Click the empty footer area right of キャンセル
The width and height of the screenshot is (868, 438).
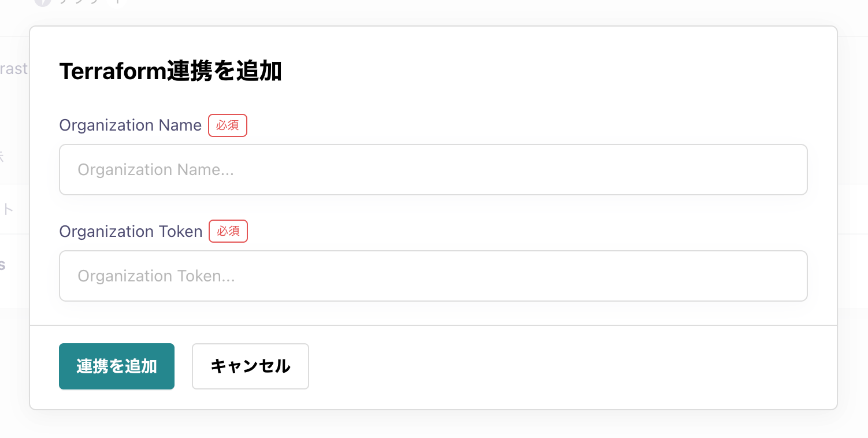click(x=572, y=366)
